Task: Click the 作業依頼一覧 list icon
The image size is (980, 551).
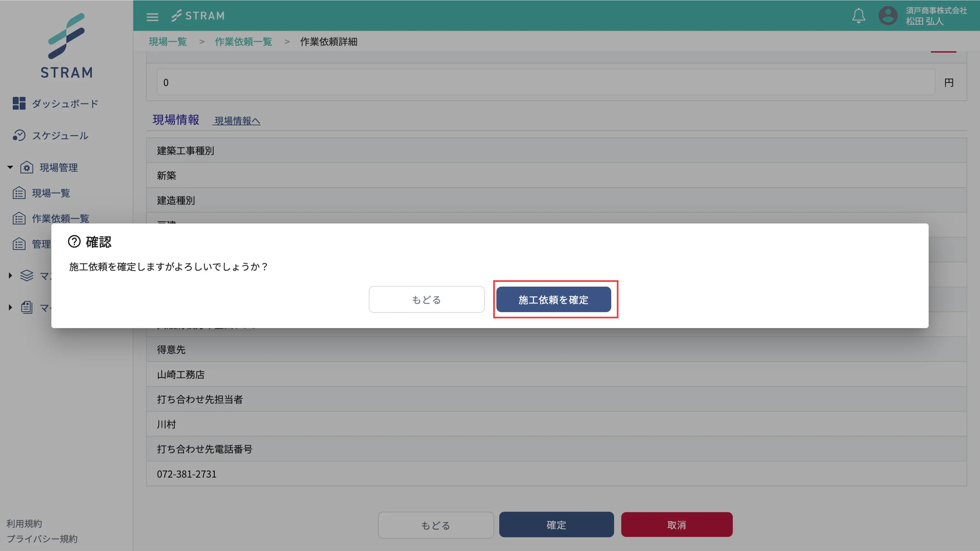Action: (x=19, y=218)
